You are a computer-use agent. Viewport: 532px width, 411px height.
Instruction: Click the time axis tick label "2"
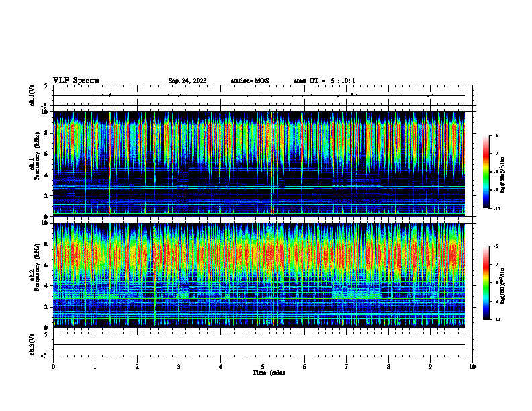pos(137,367)
